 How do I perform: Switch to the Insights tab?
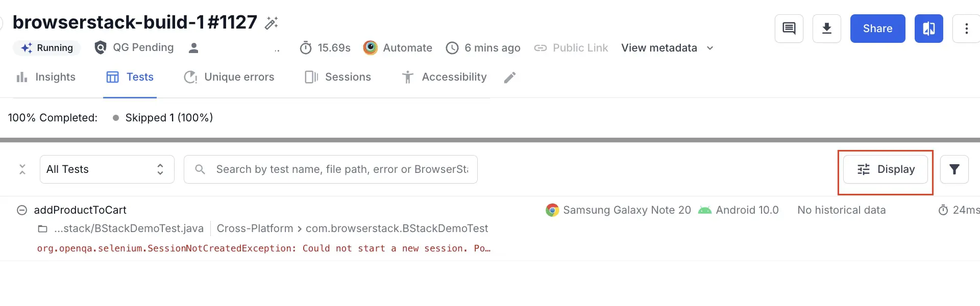(x=46, y=77)
